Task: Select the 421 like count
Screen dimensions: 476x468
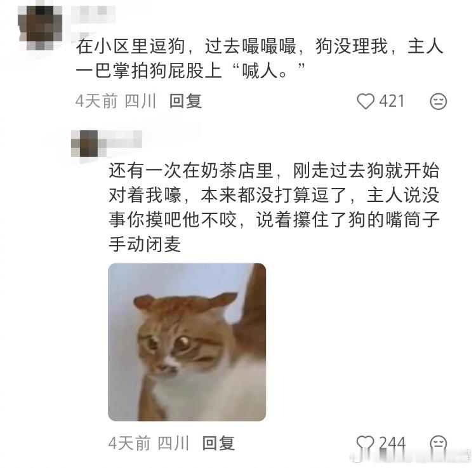Action: tap(392, 101)
